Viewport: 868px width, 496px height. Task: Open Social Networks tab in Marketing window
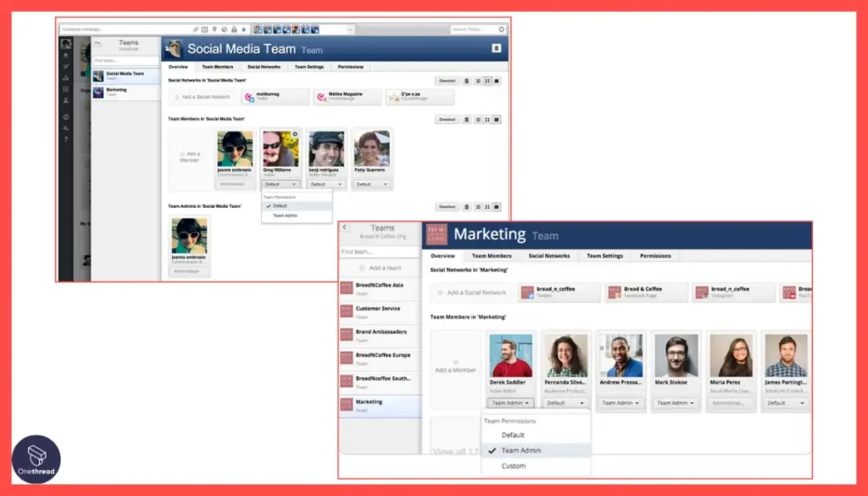pyautogui.click(x=548, y=256)
